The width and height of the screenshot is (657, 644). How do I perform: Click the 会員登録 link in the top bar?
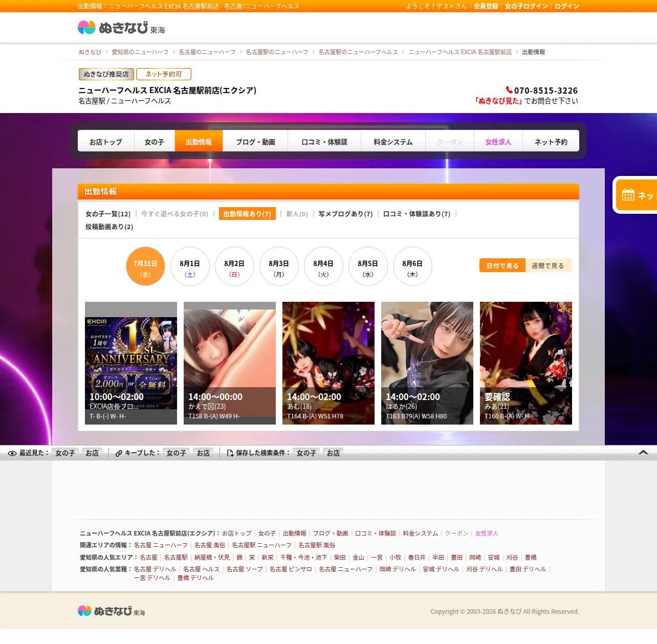click(486, 6)
